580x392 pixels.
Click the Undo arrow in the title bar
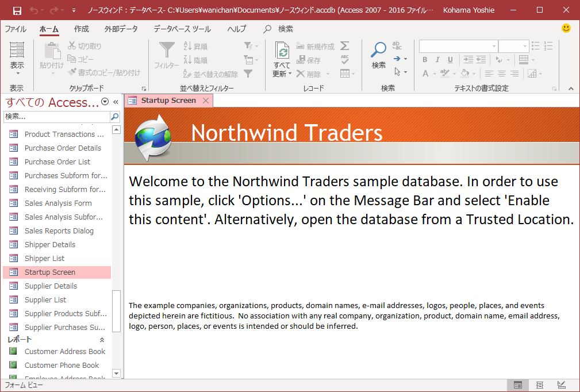(34, 10)
